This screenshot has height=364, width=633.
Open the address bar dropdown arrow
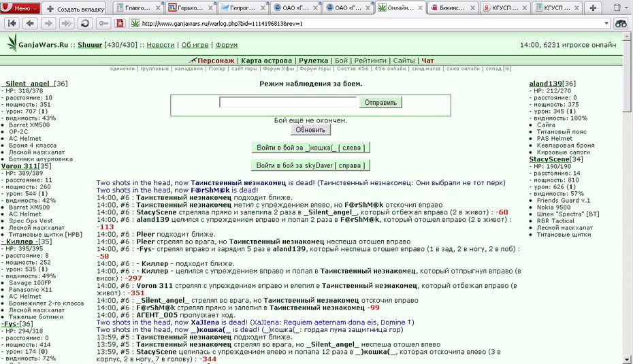click(x=606, y=23)
